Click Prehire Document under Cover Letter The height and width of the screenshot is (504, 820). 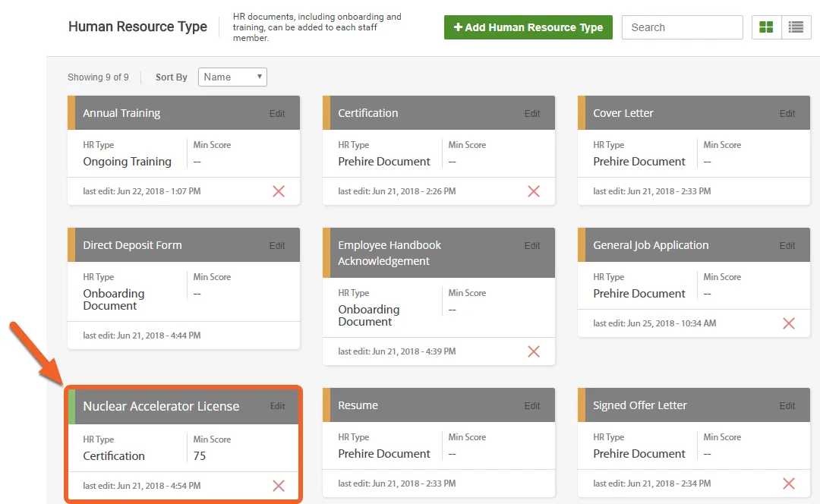tap(639, 162)
